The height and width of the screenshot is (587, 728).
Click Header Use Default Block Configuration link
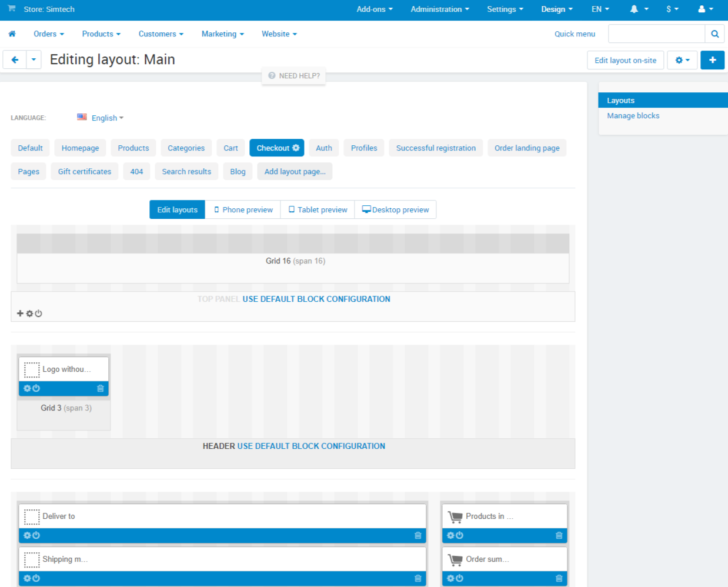pyautogui.click(x=311, y=446)
